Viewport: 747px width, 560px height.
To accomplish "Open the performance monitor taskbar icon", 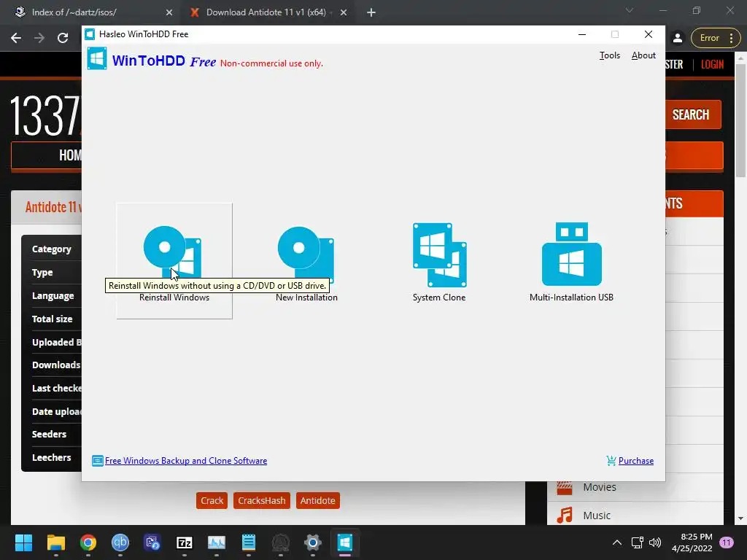I will (x=216, y=542).
